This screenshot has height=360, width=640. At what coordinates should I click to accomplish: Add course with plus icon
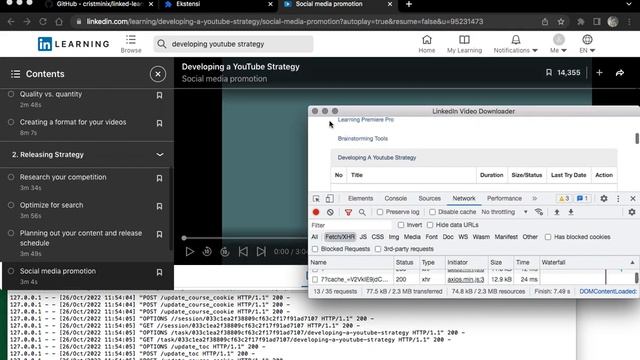tap(599, 73)
